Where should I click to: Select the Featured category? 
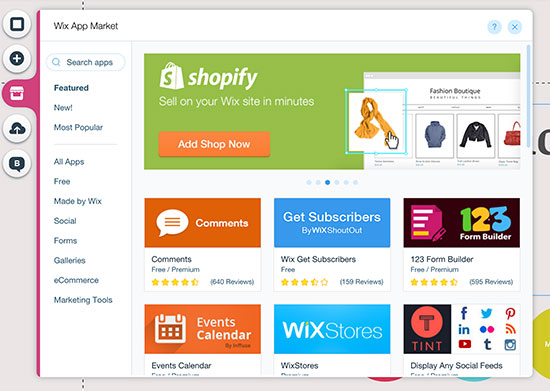click(71, 88)
